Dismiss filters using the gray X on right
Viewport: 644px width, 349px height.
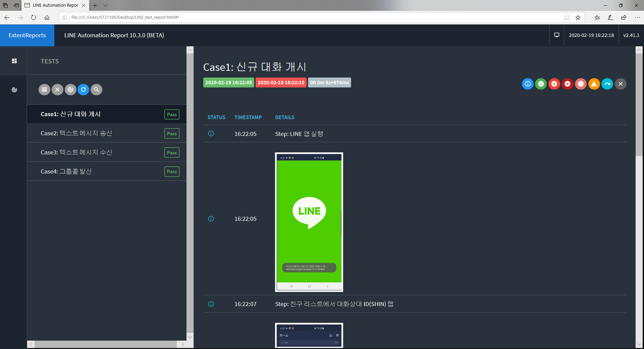click(621, 84)
